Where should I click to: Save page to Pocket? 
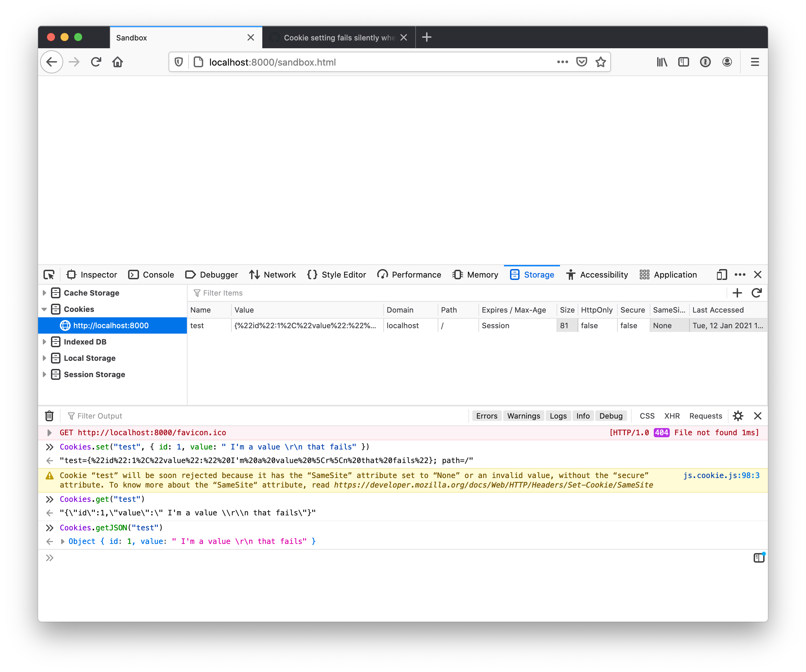click(x=581, y=62)
